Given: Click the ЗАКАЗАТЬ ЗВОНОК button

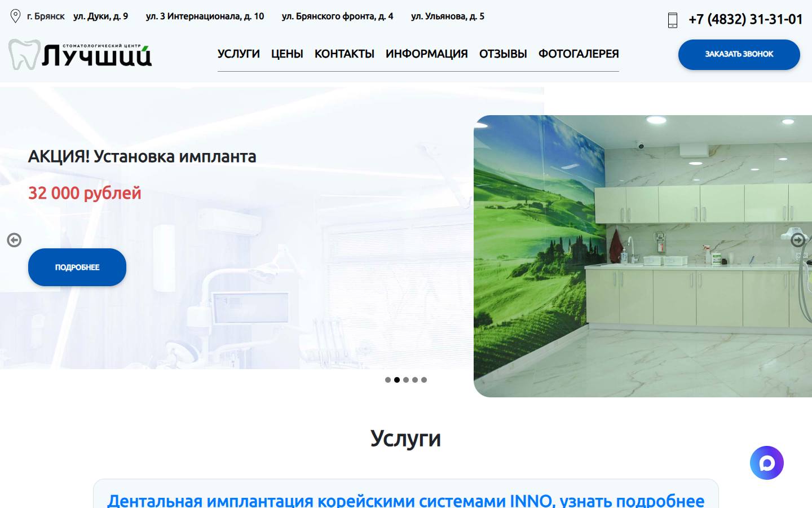Looking at the screenshot, I should click(x=739, y=55).
